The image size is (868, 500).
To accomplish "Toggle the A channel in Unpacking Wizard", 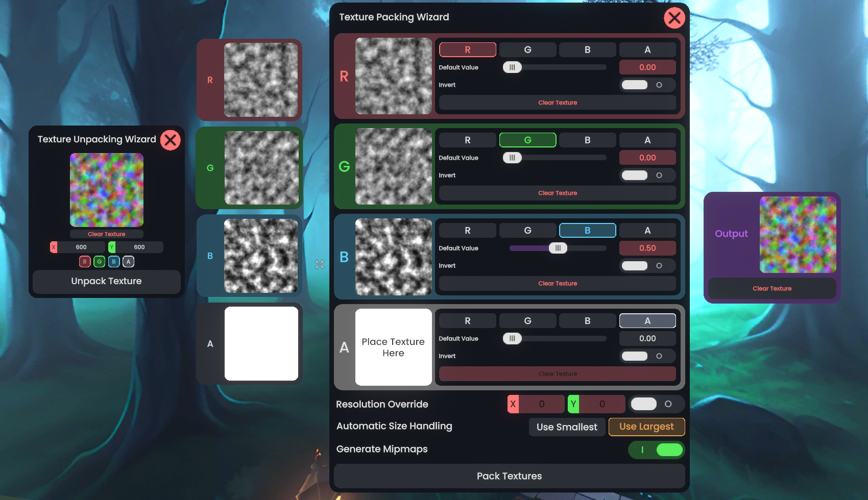I will (x=129, y=262).
